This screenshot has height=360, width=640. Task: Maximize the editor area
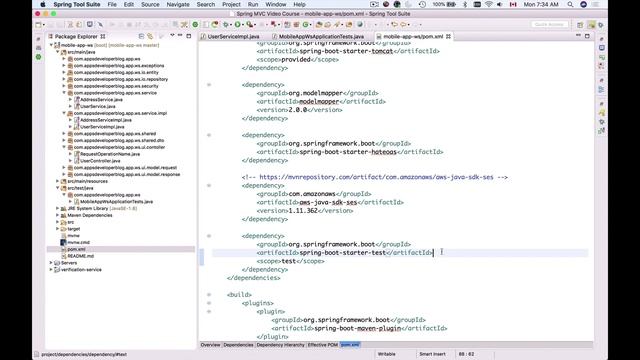coord(587,36)
